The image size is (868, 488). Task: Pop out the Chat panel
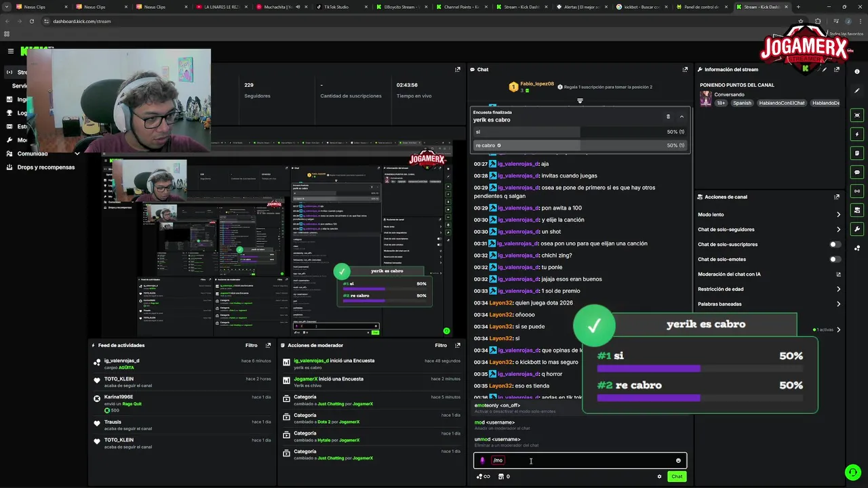[x=685, y=69]
